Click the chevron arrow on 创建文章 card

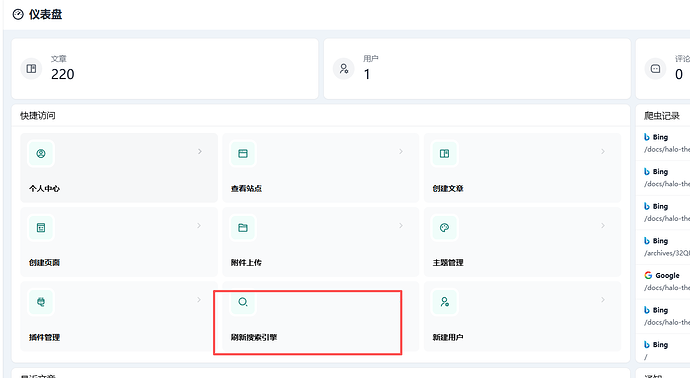pyautogui.click(x=603, y=151)
